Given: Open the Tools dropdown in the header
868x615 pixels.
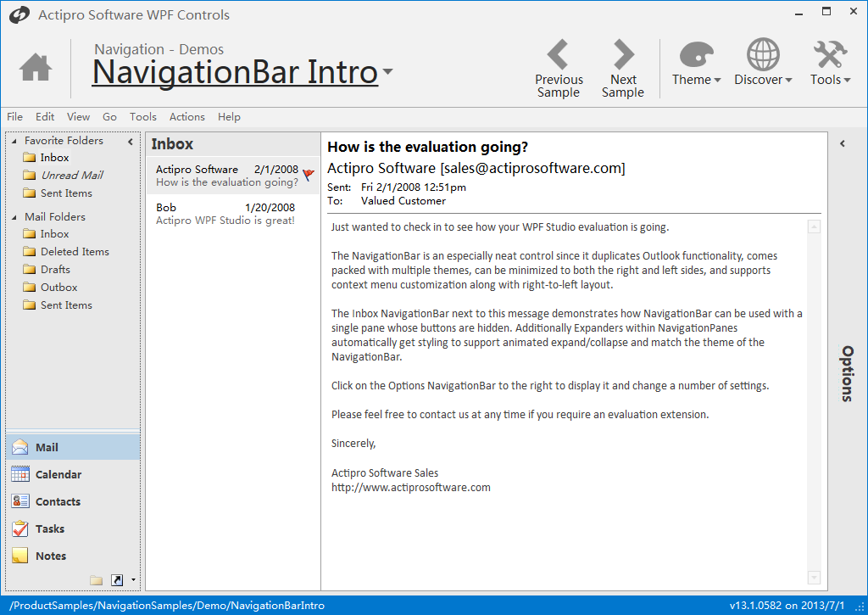Looking at the screenshot, I should [830, 64].
